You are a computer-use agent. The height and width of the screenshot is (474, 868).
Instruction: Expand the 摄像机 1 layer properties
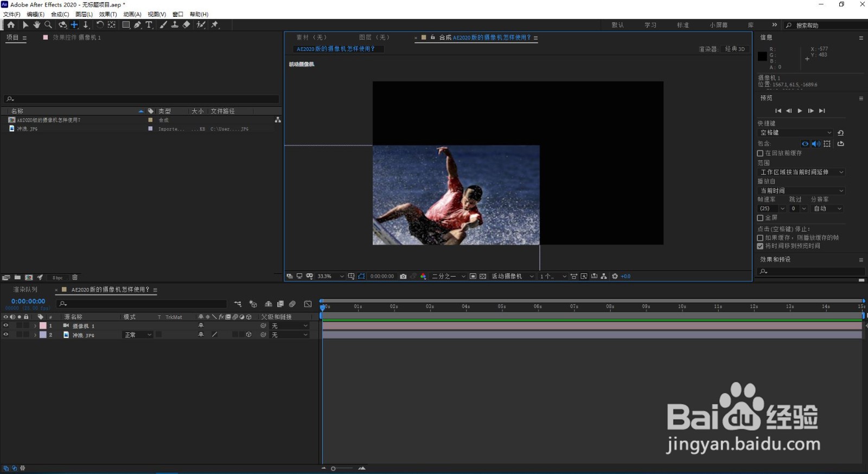(x=35, y=326)
